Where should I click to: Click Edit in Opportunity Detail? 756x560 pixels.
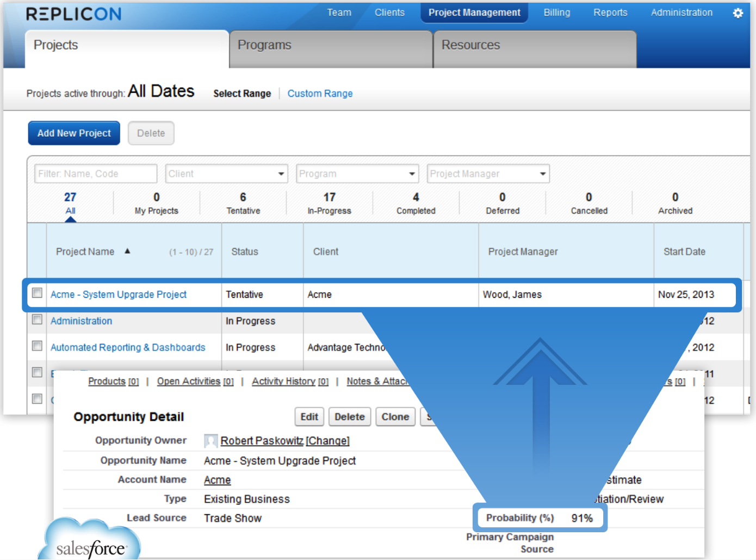(x=309, y=417)
